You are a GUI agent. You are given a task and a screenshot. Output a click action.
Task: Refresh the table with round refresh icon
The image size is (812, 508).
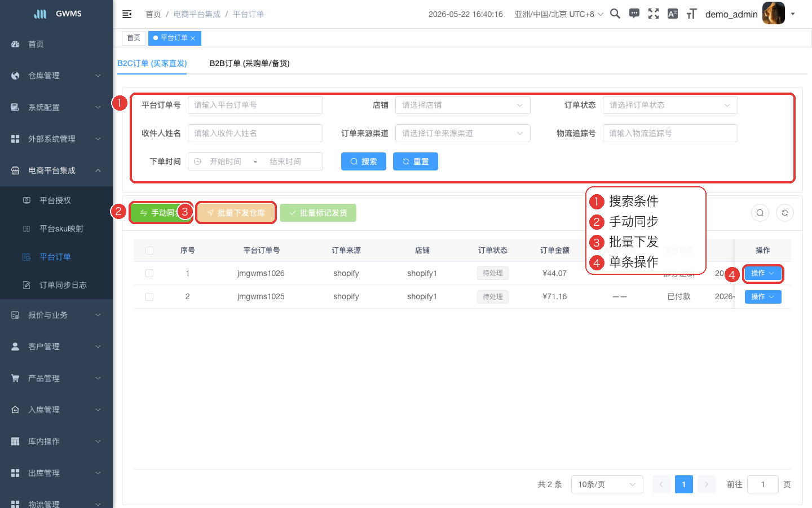point(785,213)
